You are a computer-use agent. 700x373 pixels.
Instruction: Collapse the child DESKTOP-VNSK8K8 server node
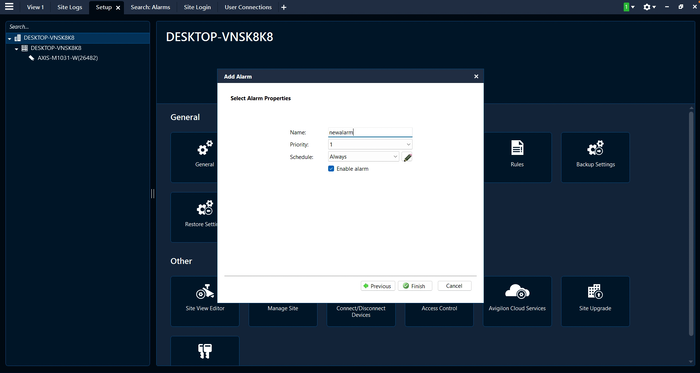pyautogui.click(x=17, y=49)
